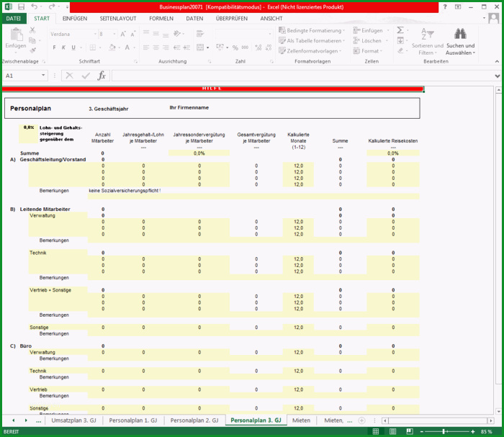Click the text orientation icon

click(x=177, y=33)
